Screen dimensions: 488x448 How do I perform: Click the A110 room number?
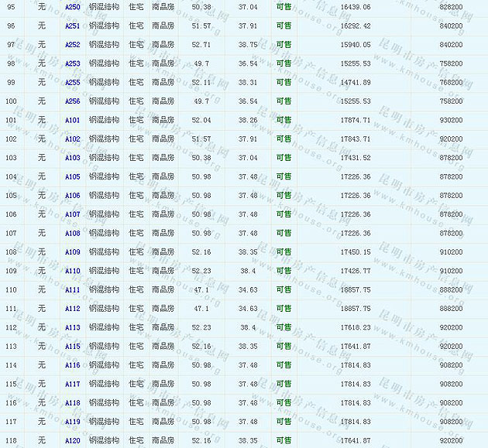(72, 271)
